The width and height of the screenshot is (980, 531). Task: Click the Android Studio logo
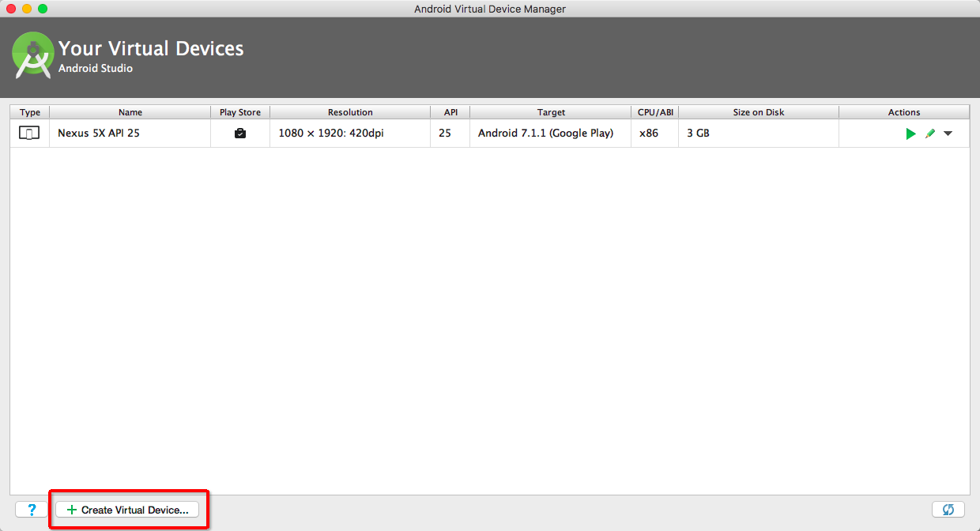tap(32, 55)
